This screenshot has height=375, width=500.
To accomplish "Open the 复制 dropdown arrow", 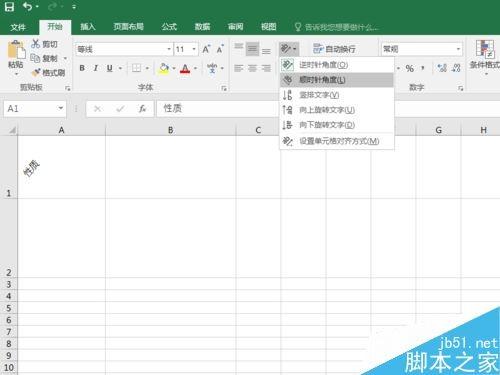I will 65,58.
